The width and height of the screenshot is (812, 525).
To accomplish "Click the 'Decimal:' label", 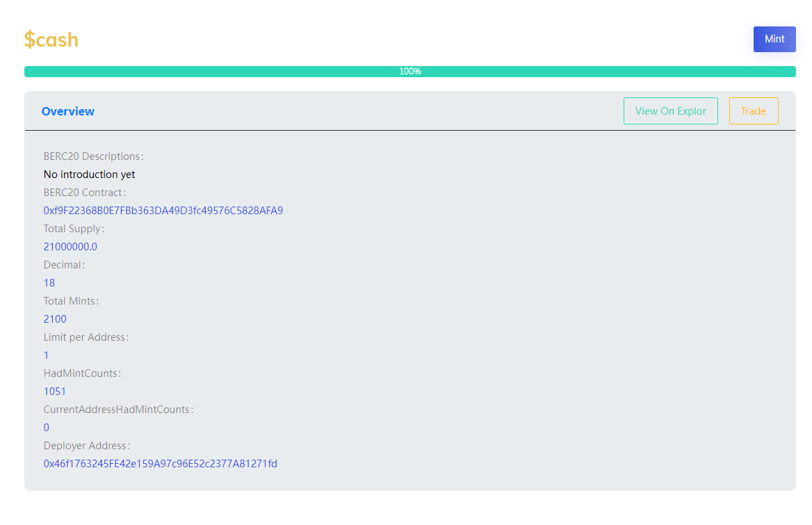I will (x=64, y=265).
